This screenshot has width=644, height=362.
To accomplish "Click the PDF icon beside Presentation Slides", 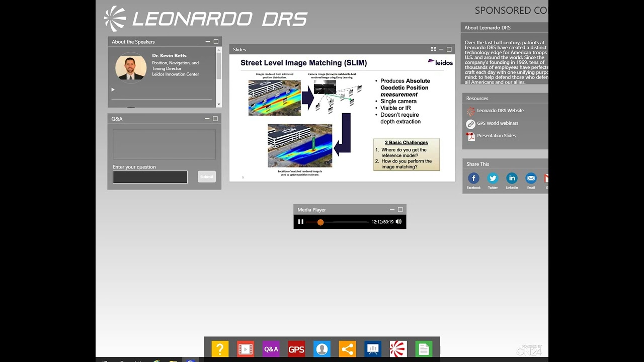I will coord(471,136).
